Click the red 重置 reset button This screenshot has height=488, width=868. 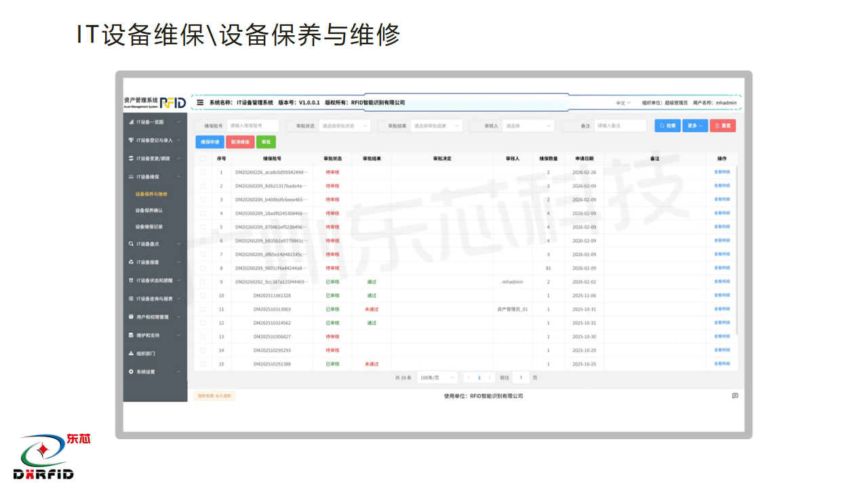(x=723, y=125)
